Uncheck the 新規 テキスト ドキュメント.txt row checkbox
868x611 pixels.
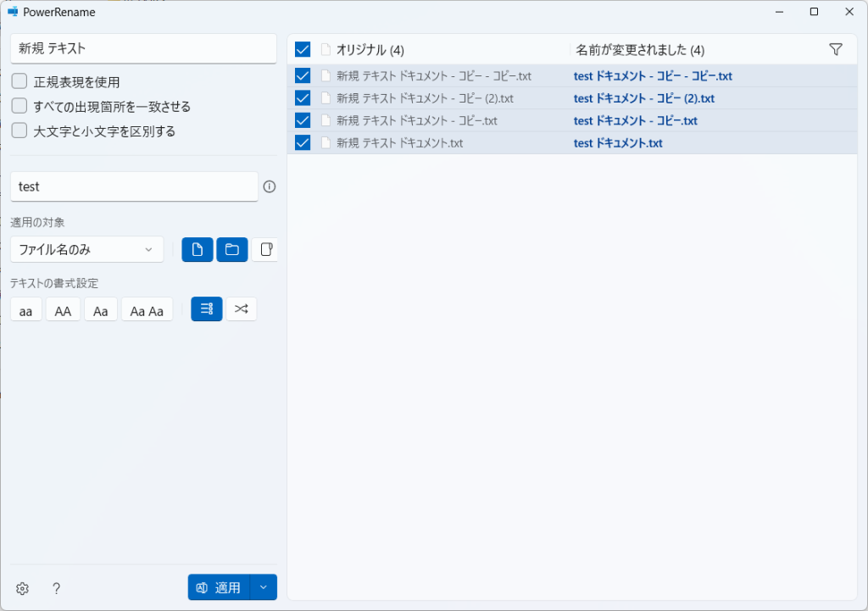303,142
